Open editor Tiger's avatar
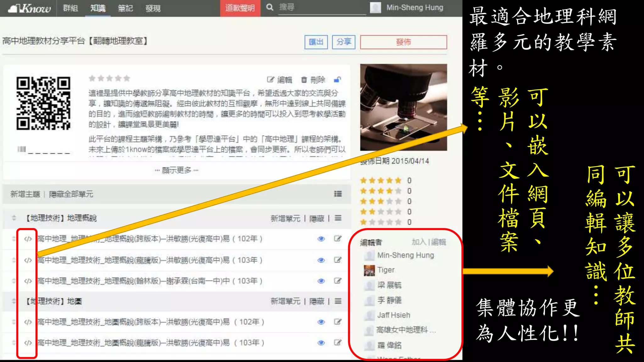 tap(369, 270)
